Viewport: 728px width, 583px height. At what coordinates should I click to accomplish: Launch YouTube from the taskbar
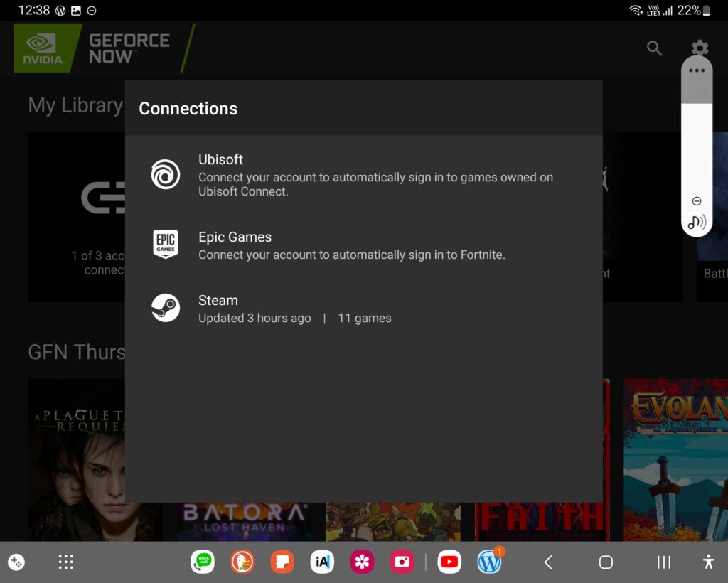point(449,562)
